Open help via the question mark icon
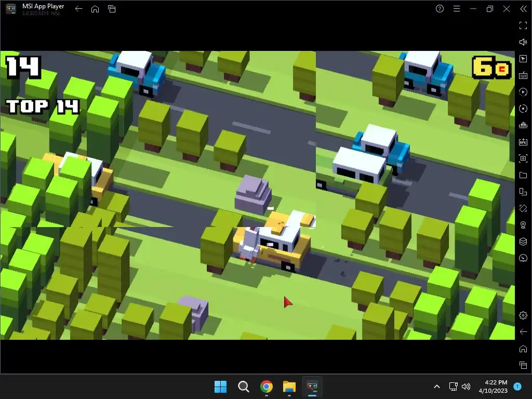 point(440,9)
